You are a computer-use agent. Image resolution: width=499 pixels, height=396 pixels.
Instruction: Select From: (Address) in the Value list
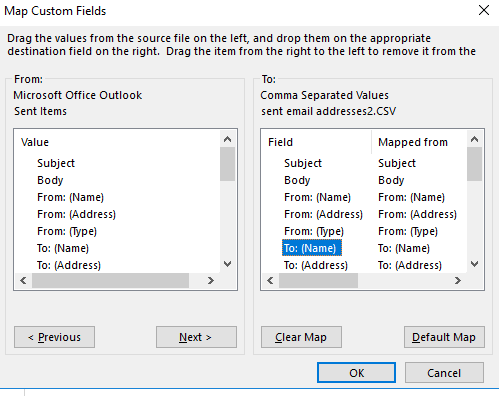[76, 214]
